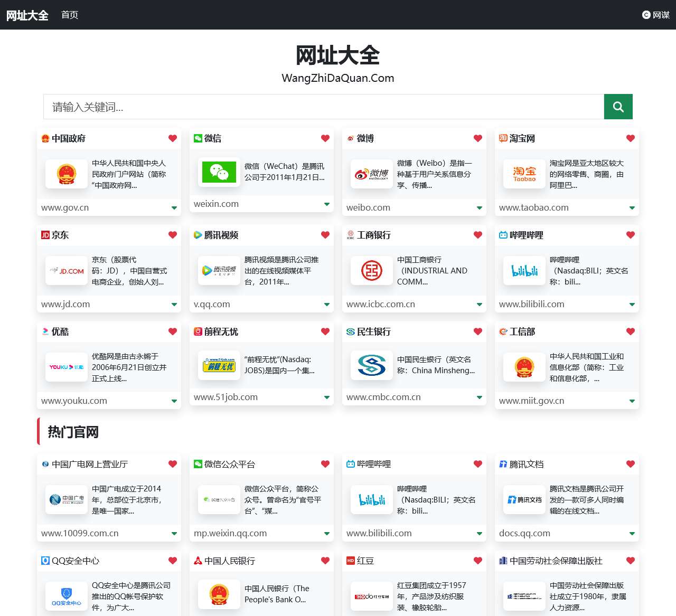Viewport: 676px width, 616px height.
Task: Open the 微信公众平台 title link
Action: click(x=230, y=464)
